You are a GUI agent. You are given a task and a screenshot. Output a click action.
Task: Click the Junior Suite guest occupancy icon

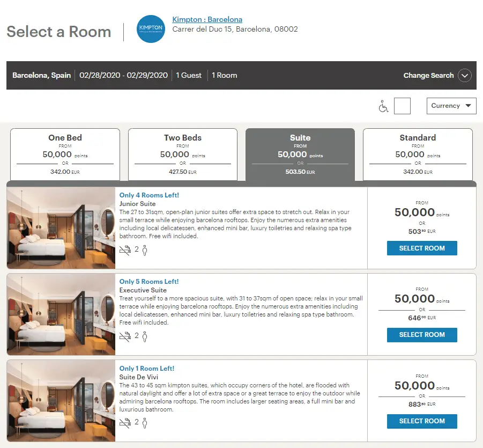(x=145, y=249)
